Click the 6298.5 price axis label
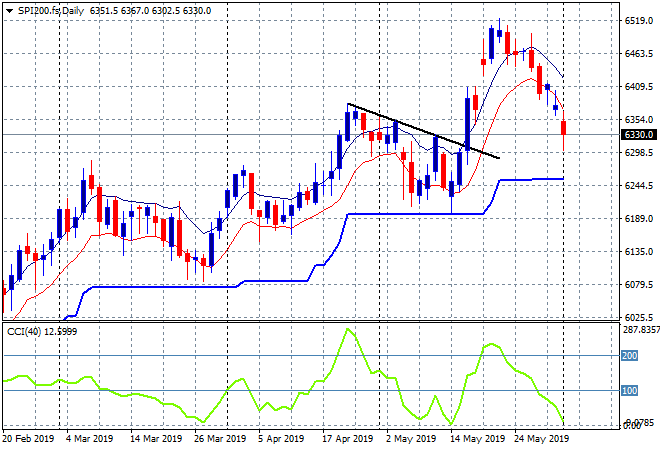The height and width of the screenshot is (450, 660). tap(639, 152)
